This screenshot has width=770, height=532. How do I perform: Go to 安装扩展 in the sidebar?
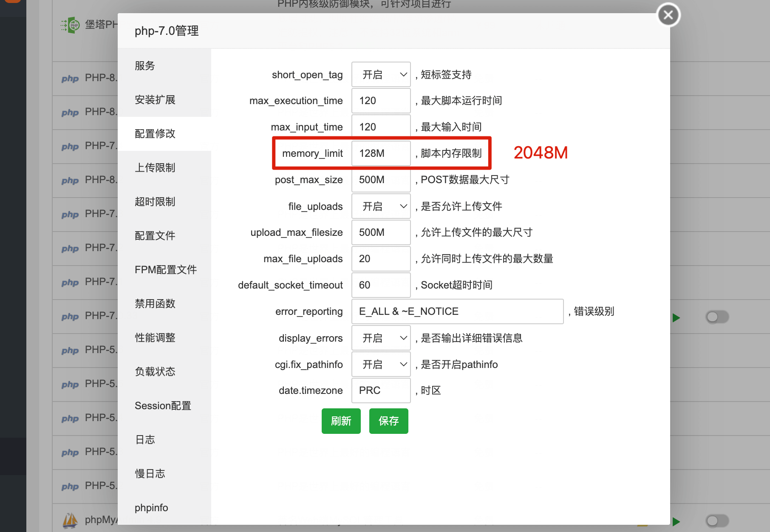coord(164,100)
